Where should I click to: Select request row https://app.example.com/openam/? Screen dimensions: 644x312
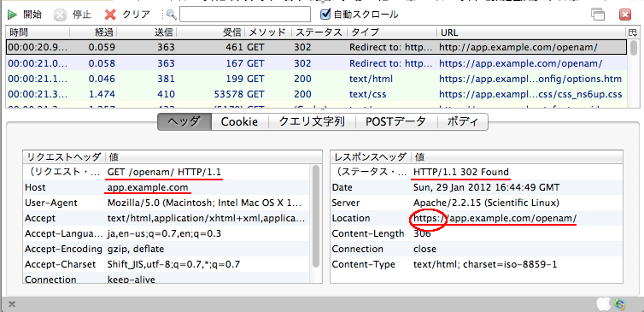(x=316, y=63)
